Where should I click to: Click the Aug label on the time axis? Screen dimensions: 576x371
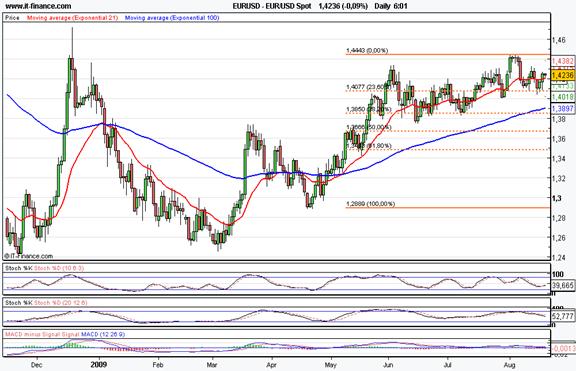point(510,365)
